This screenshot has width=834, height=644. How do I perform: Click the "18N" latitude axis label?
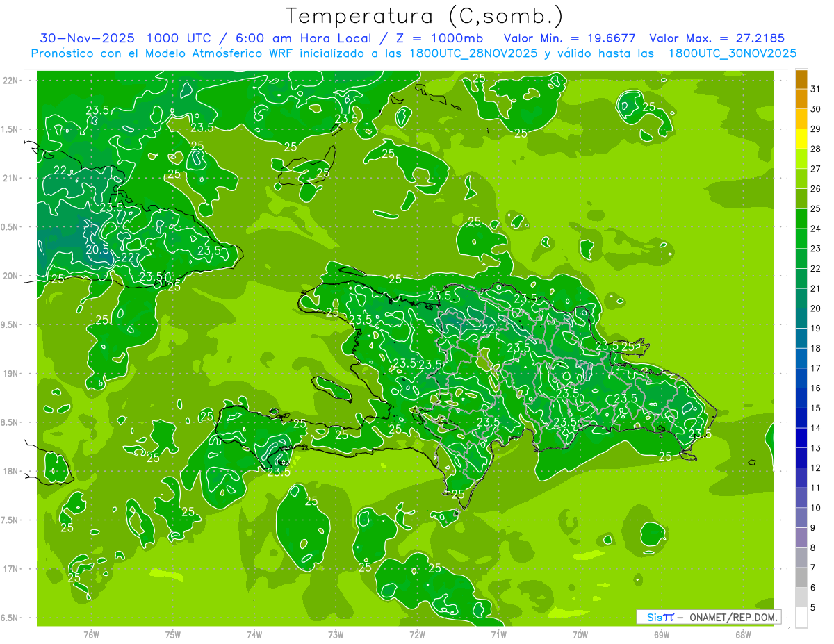point(10,471)
